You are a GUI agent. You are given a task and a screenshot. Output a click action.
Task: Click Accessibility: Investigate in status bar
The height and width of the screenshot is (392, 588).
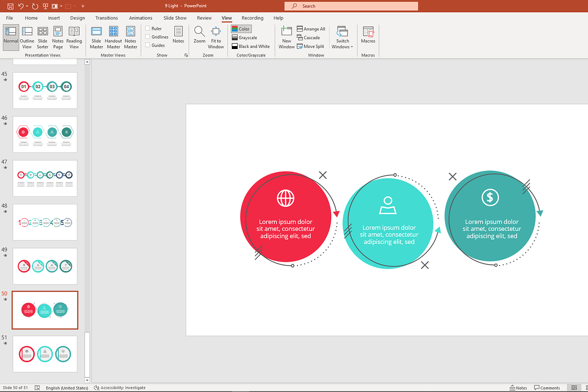tap(120, 388)
